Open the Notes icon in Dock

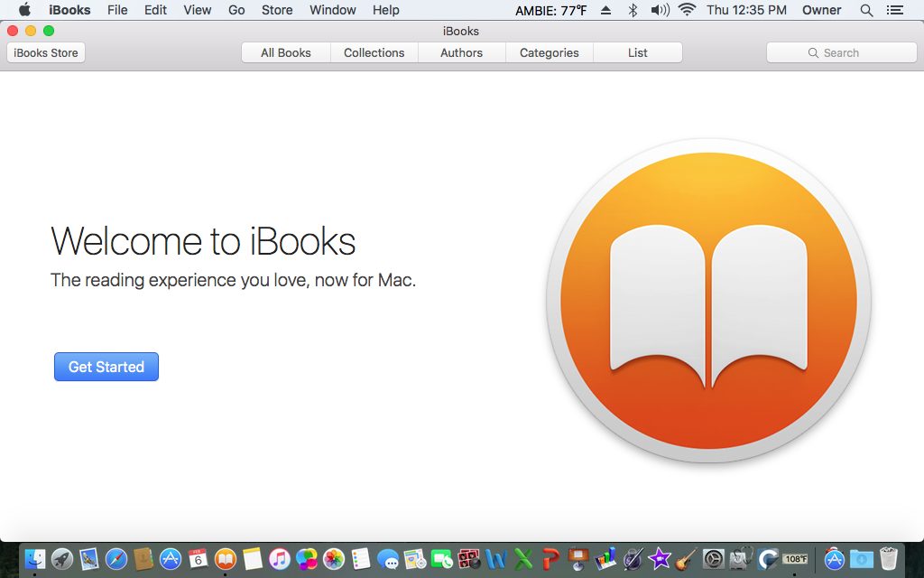[x=253, y=558]
